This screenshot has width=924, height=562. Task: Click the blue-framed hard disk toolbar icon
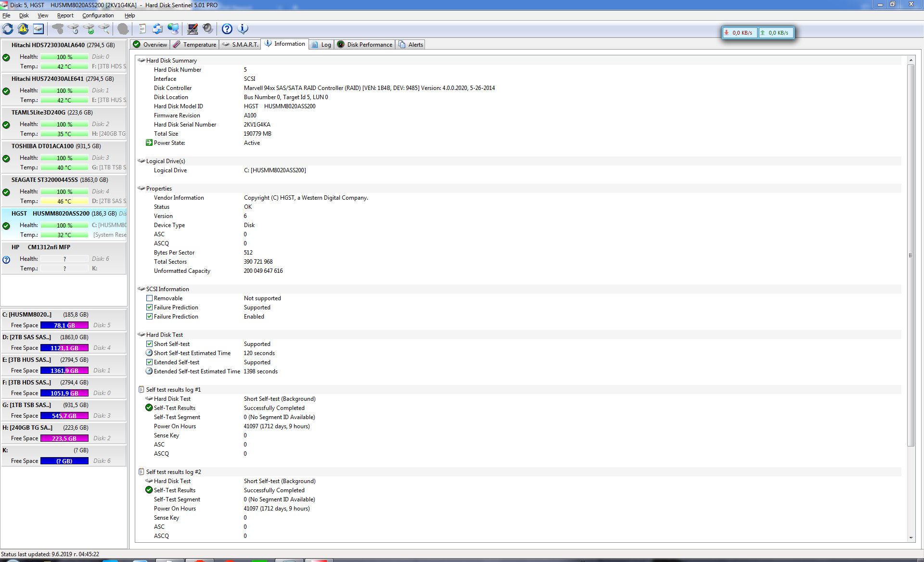point(38,29)
